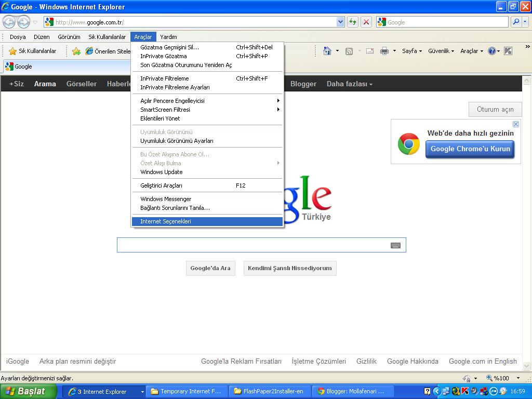Click the Stop loading red X icon
This screenshot has width=532, height=399.
tap(366, 22)
